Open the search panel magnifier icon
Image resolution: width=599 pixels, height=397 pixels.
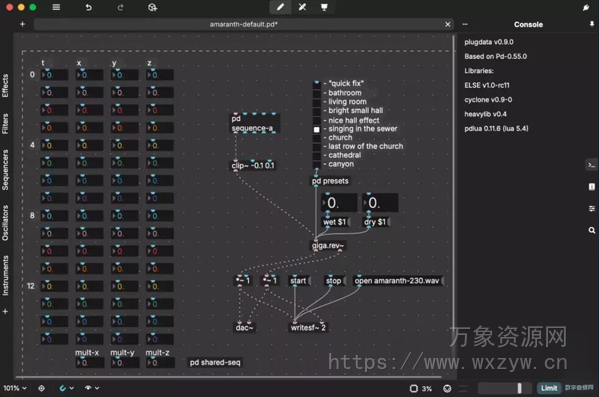point(592,230)
